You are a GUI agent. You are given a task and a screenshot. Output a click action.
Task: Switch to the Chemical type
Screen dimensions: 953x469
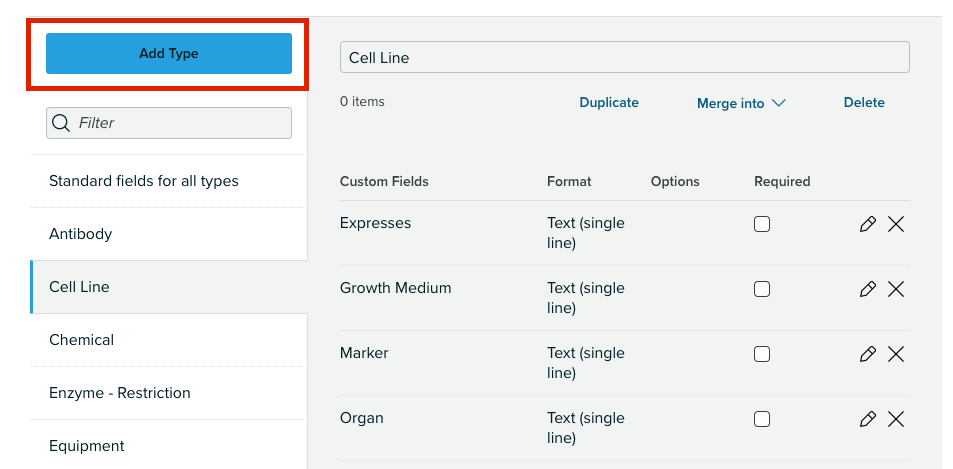(169, 340)
